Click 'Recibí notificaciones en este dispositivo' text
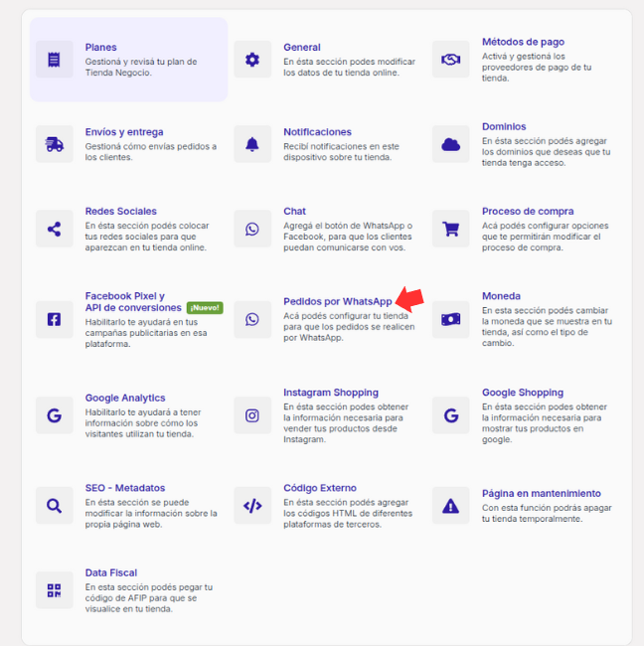Viewport: 644px width, 646px height. pos(341,152)
